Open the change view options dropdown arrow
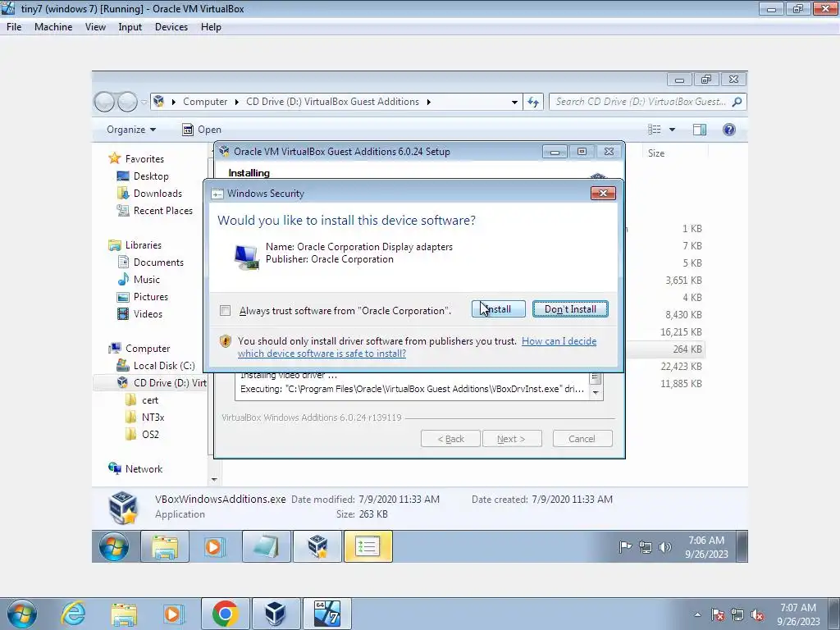Viewport: 840px width, 630px height. coord(673,130)
